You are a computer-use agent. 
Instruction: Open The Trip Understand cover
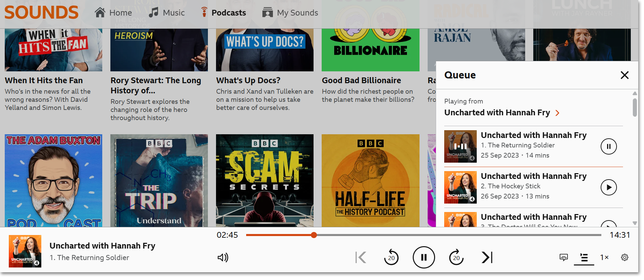tap(159, 181)
